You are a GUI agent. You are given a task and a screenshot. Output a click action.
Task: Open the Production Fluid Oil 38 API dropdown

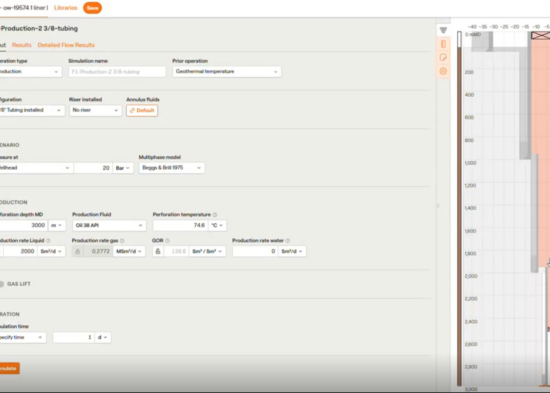[x=109, y=225]
